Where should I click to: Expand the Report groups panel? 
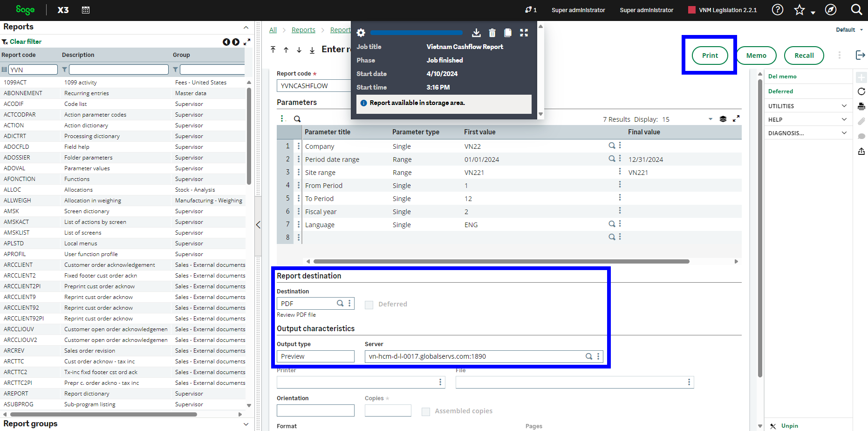click(246, 424)
